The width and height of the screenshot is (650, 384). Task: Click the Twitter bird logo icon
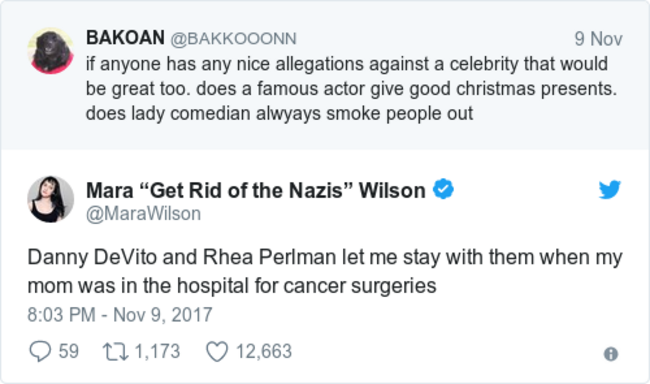pos(609,190)
